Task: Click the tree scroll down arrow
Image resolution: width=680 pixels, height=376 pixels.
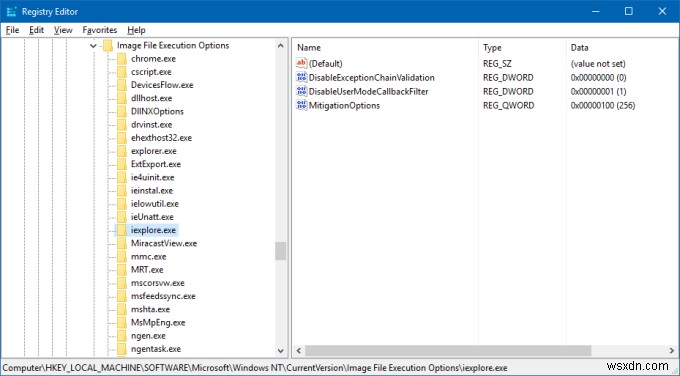Action: click(x=281, y=350)
